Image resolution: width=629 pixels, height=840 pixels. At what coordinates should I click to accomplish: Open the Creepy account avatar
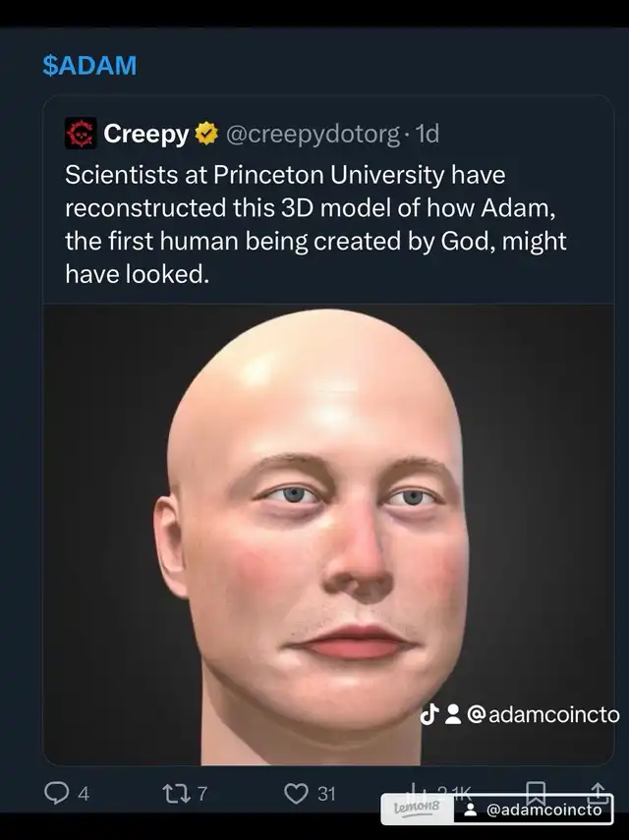(x=81, y=134)
